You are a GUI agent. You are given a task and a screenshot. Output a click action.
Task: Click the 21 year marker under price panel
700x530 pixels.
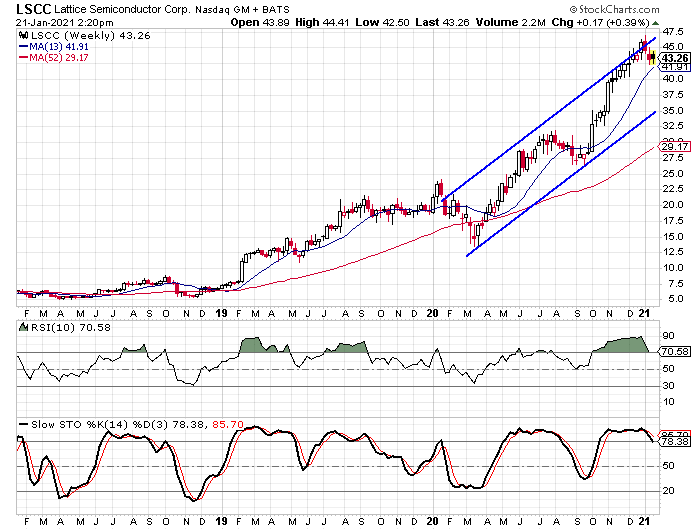click(644, 313)
